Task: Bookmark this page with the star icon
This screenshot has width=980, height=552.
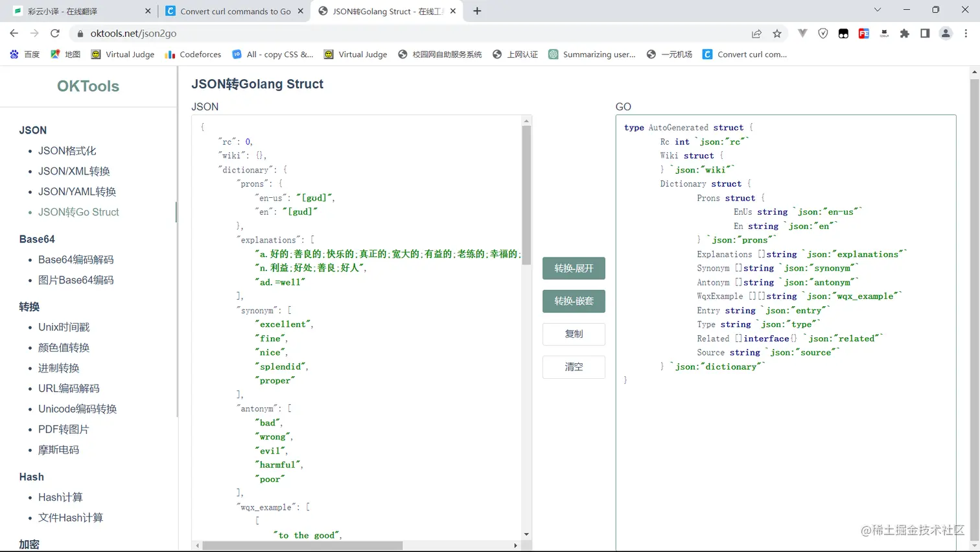Action: tap(776, 33)
